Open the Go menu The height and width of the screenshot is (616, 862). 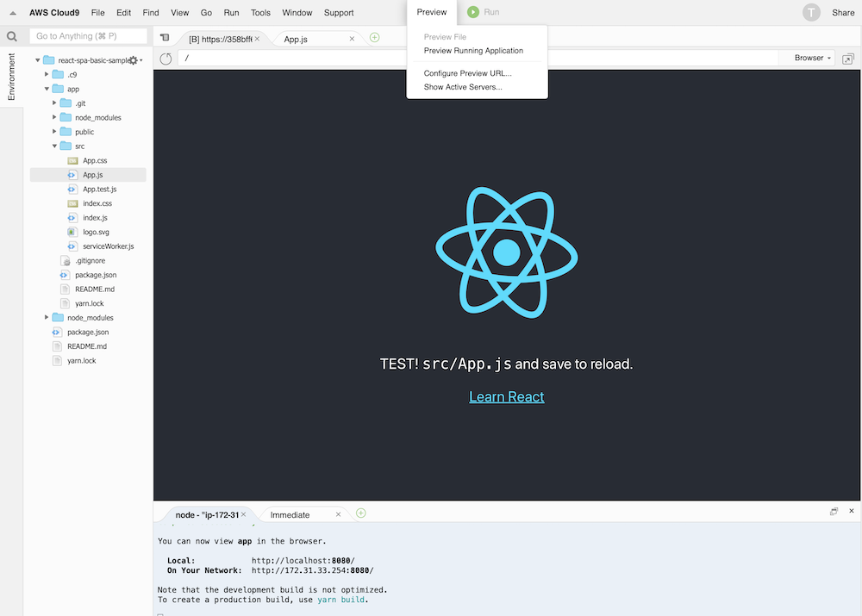click(206, 13)
